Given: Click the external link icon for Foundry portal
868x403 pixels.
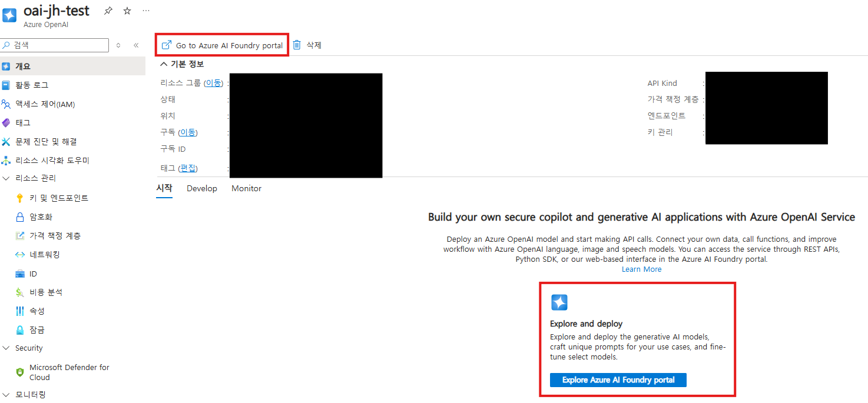Looking at the screenshot, I should pyautogui.click(x=167, y=45).
